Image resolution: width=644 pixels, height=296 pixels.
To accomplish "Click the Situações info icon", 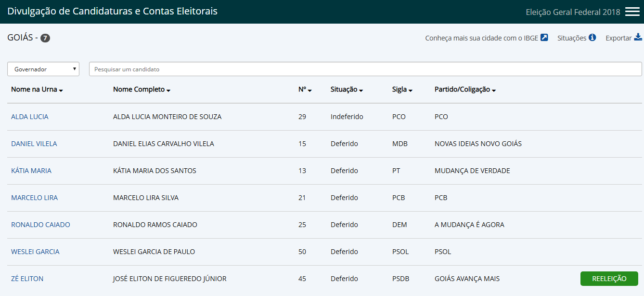I will coord(592,38).
